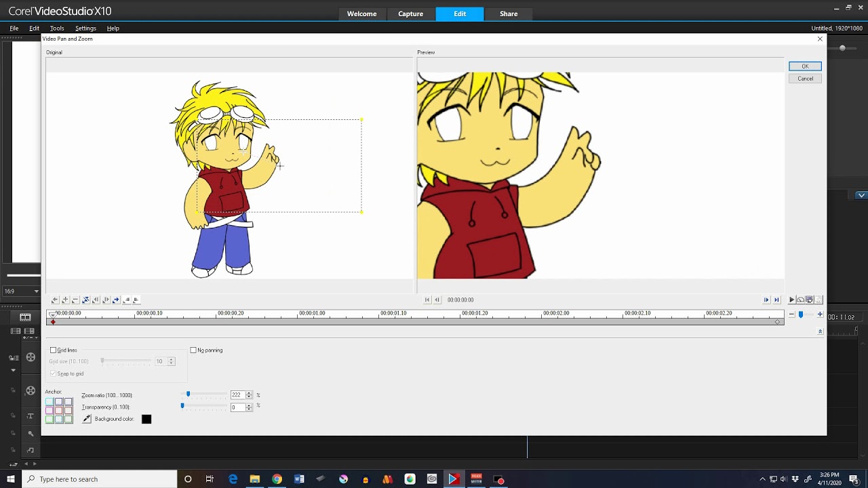Click the video track reel icon
This screenshot has height=488, width=868.
pyautogui.click(x=31, y=357)
